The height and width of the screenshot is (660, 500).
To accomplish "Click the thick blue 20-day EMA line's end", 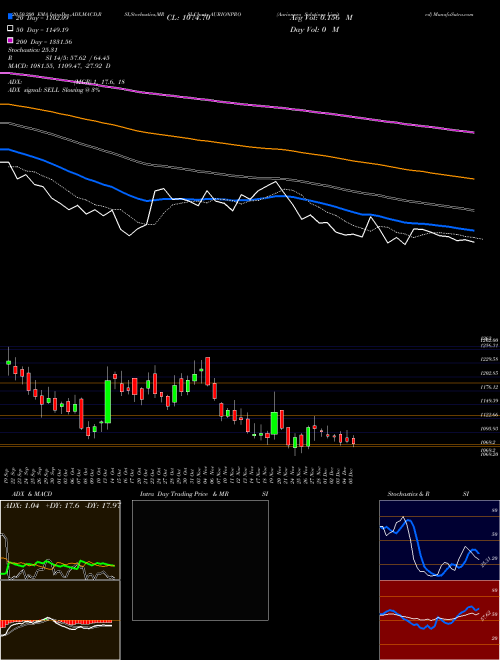I will click(473, 230).
